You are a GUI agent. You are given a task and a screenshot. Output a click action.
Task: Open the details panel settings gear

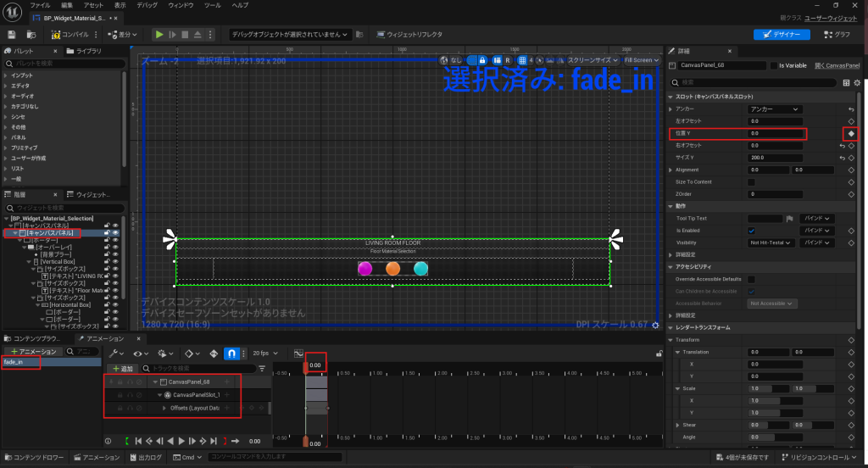(x=857, y=82)
